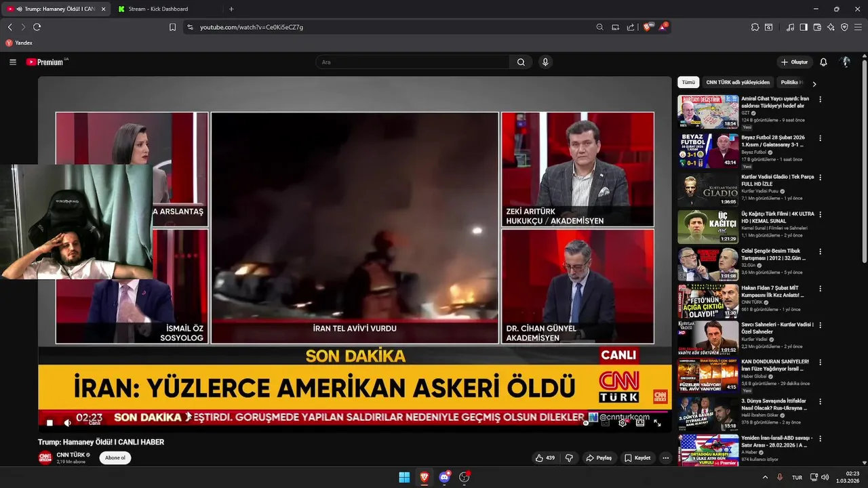The width and height of the screenshot is (868, 488).
Task: Like the video with 439 likes
Action: click(x=545, y=457)
